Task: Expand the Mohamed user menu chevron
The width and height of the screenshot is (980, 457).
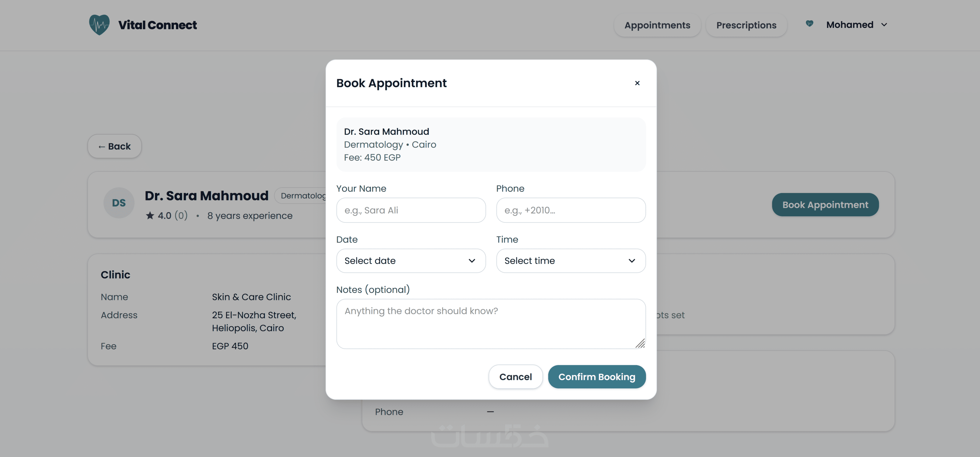Action: [884, 25]
